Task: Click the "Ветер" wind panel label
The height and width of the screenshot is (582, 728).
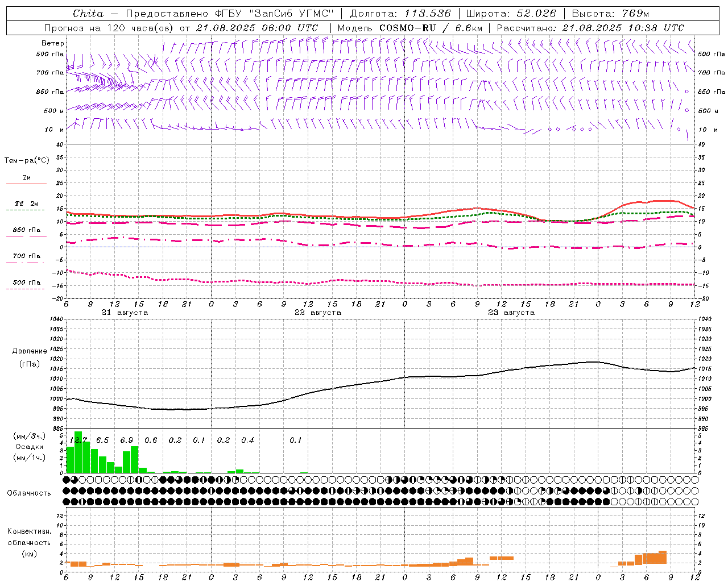Action: (x=53, y=43)
